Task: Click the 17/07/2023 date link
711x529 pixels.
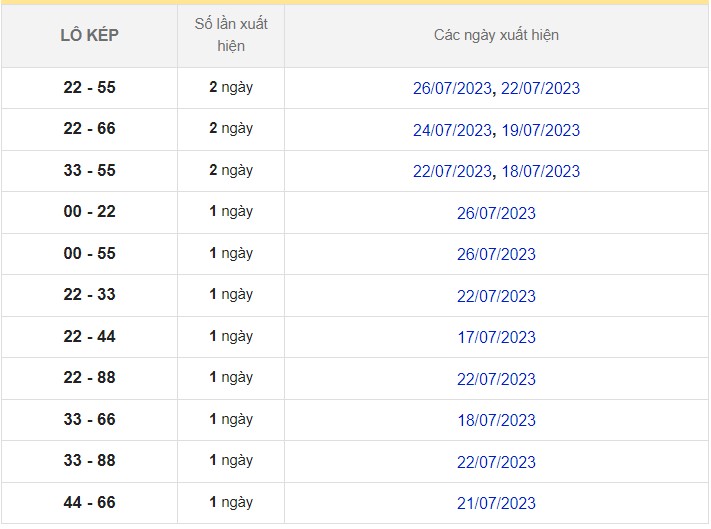Action: (x=496, y=337)
